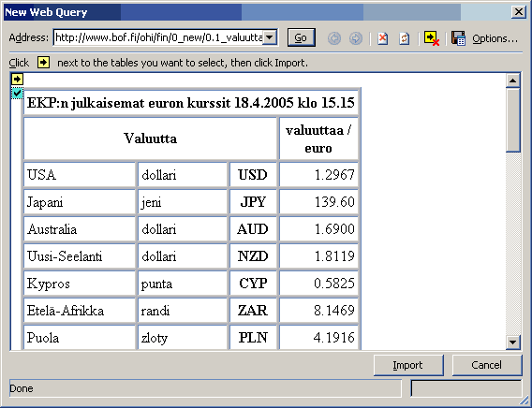Click the 'USD' currency code cell
This screenshot has width=532, height=408.
pyautogui.click(x=253, y=174)
